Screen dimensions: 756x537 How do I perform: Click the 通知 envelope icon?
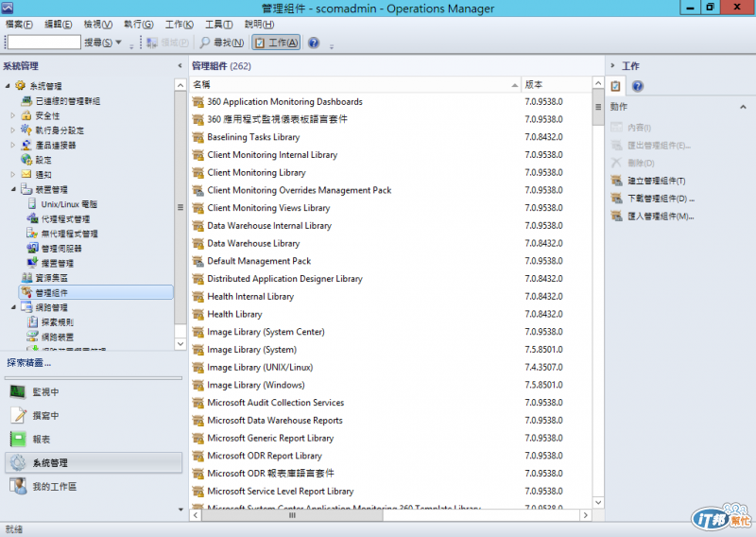(x=26, y=175)
